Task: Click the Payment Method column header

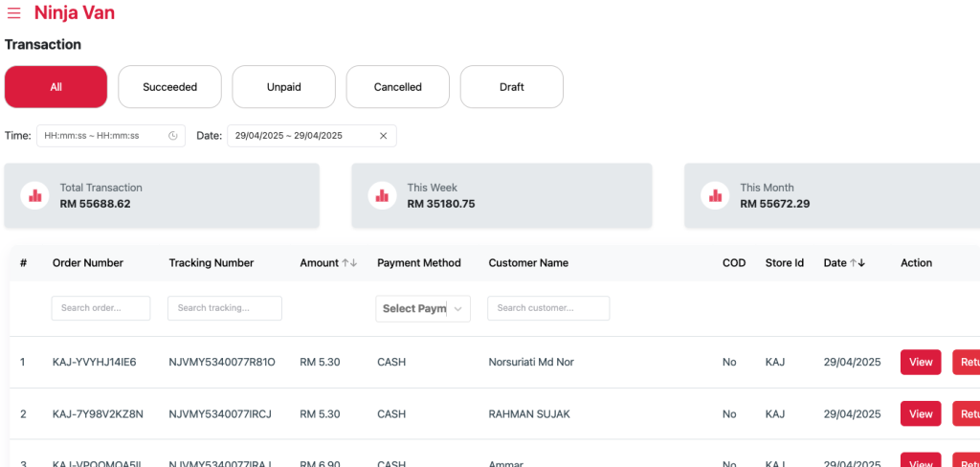Action: tap(419, 263)
